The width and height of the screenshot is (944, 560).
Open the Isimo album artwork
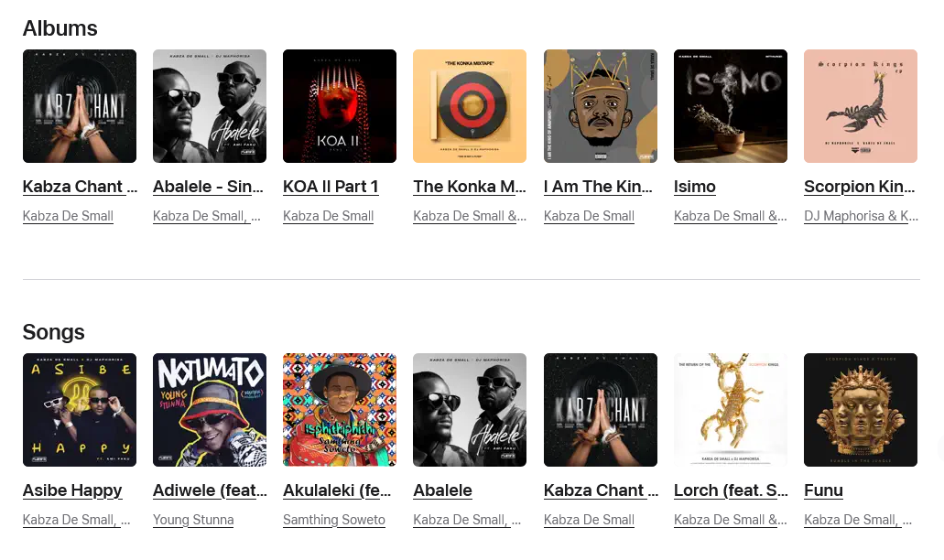(731, 106)
